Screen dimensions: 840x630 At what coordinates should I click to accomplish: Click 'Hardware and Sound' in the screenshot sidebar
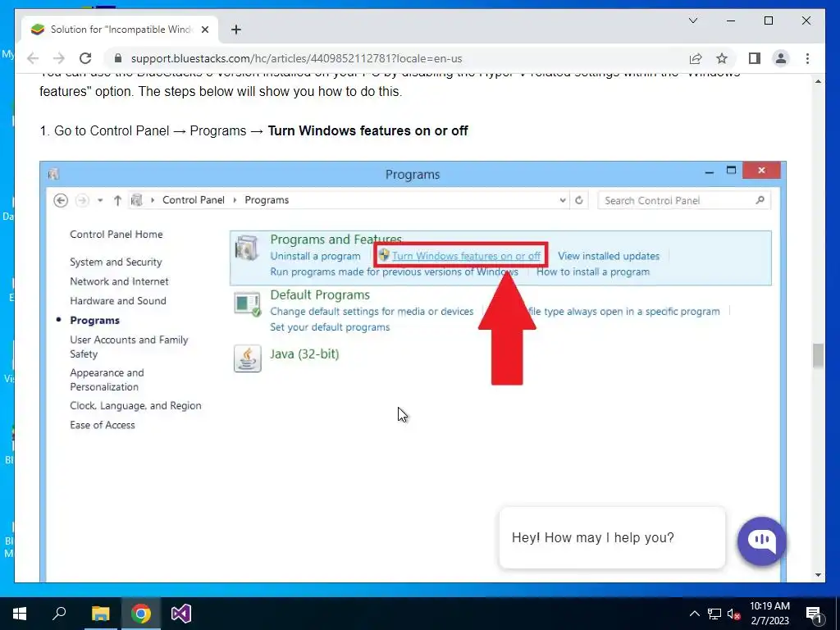coord(118,300)
